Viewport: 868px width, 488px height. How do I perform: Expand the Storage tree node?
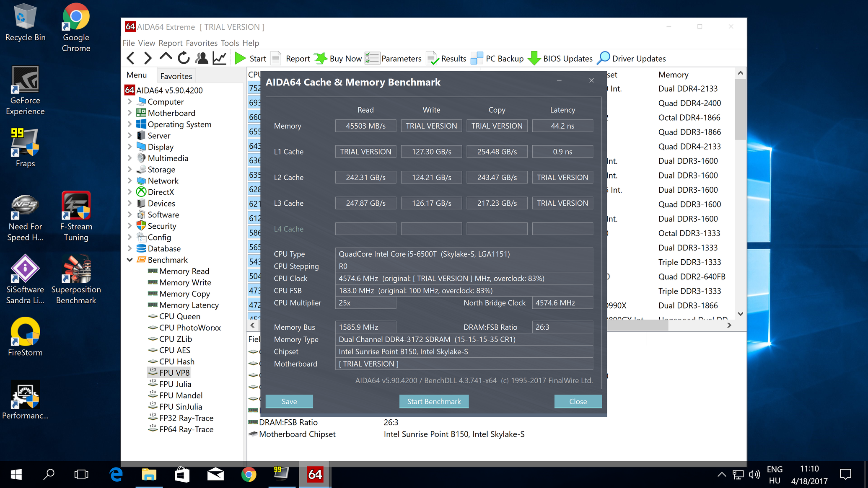130,170
